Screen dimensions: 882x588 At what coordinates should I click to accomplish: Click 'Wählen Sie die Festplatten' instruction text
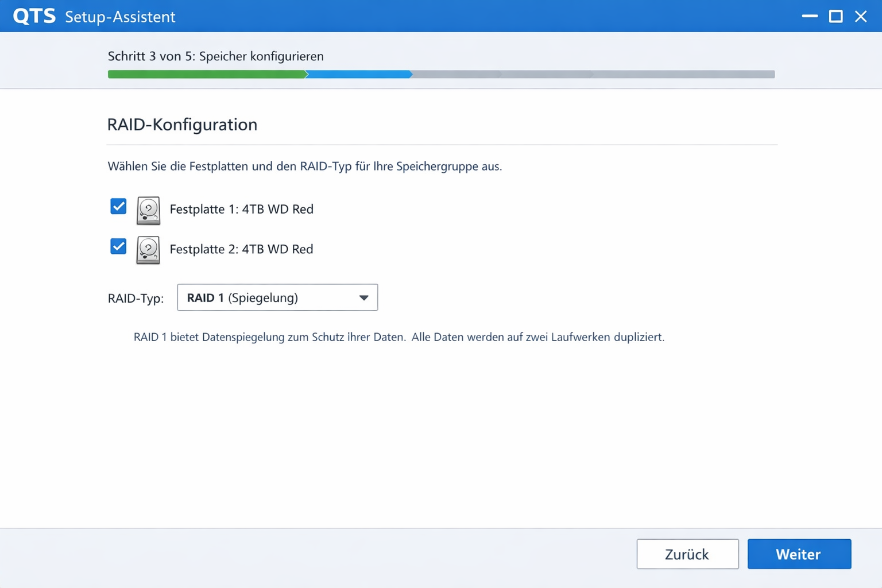click(305, 167)
